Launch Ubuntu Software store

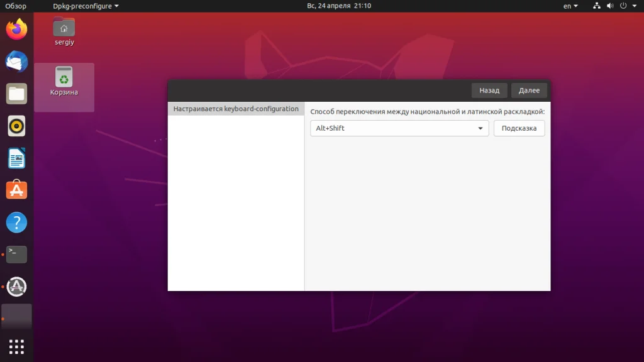click(x=16, y=190)
